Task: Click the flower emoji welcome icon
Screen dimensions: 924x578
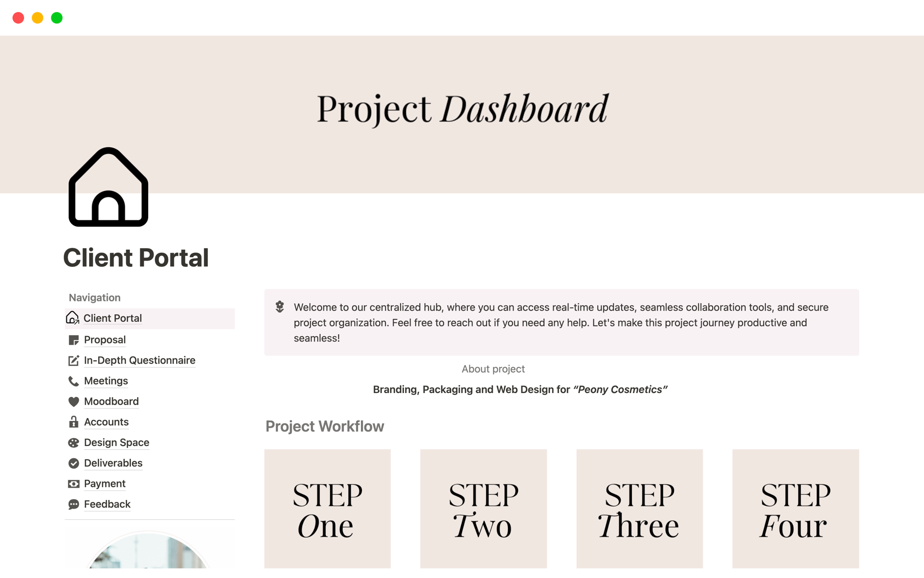Action: [280, 307]
